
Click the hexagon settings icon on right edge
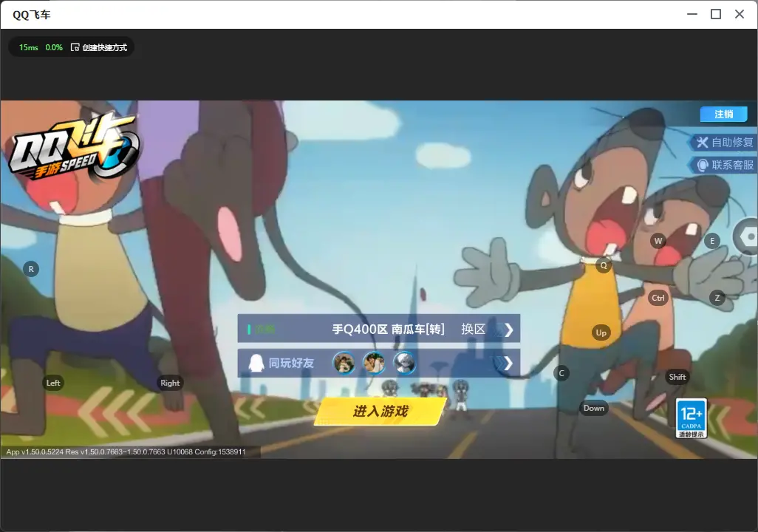pos(746,237)
